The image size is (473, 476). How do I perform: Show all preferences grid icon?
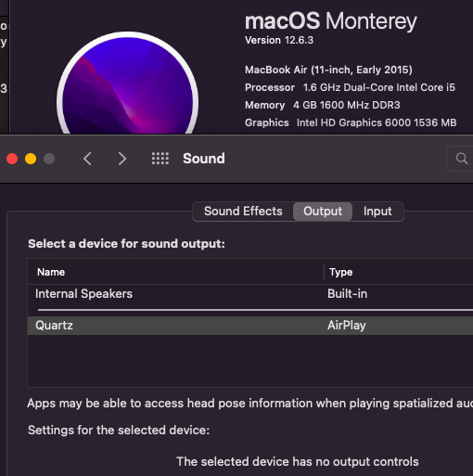click(160, 159)
